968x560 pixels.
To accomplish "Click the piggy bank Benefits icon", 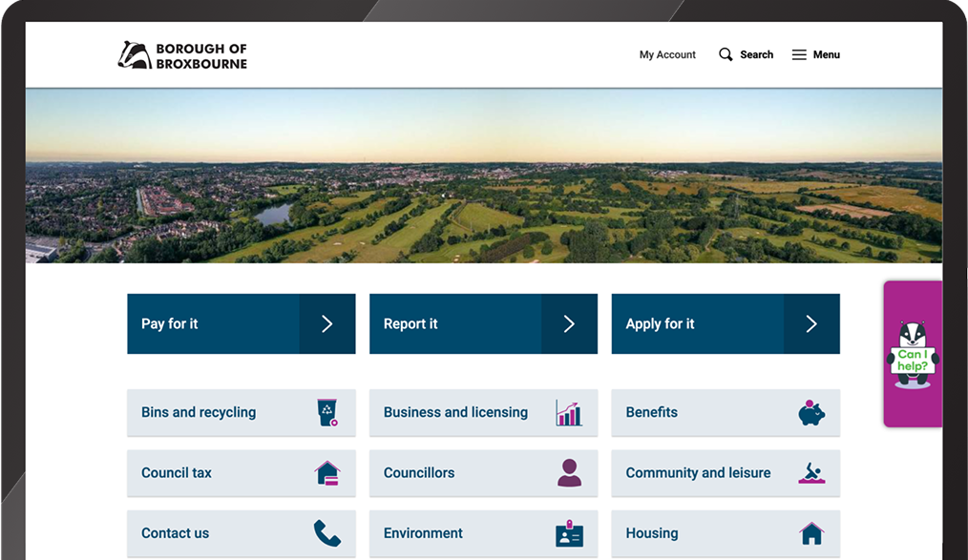I will tap(811, 412).
